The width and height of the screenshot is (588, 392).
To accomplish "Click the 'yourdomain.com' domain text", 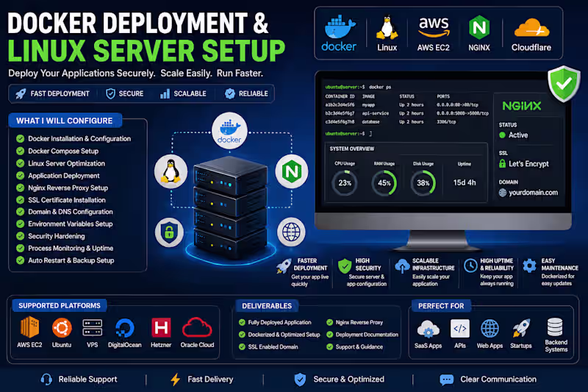I will coord(534,193).
